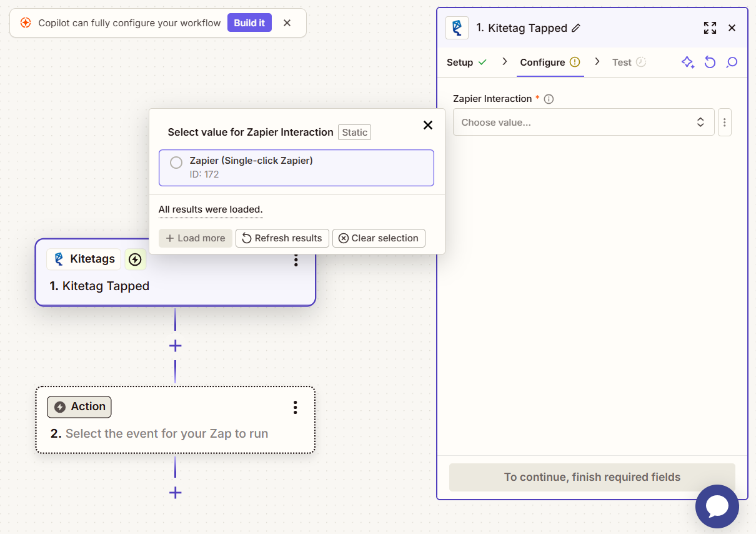Image resolution: width=756 pixels, height=534 pixels.
Task: Click the Build it button
Action: [x=249, y=23]
